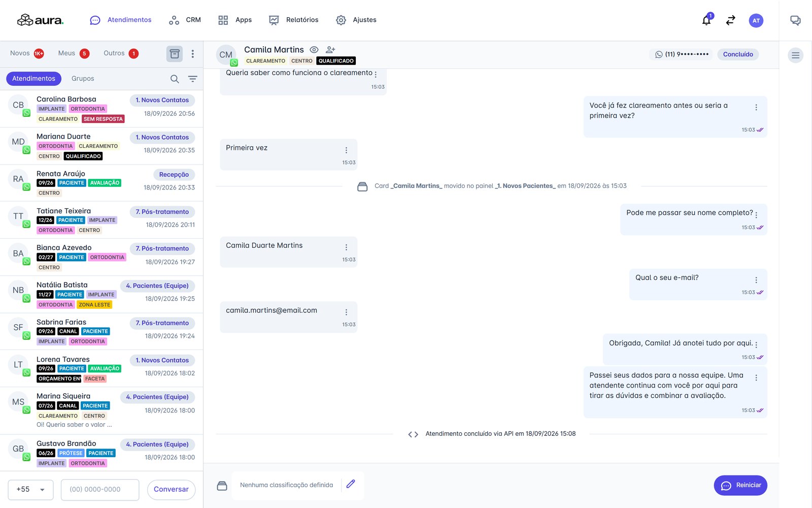The image size is (812, 508).
Task: Click the aura logo
Action: (41, 20)
